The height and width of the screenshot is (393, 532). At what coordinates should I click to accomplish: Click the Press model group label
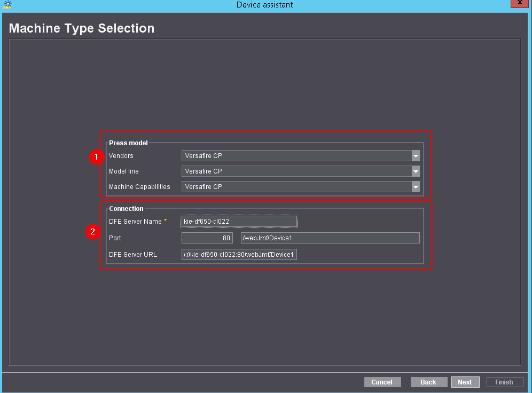(128, 143)
